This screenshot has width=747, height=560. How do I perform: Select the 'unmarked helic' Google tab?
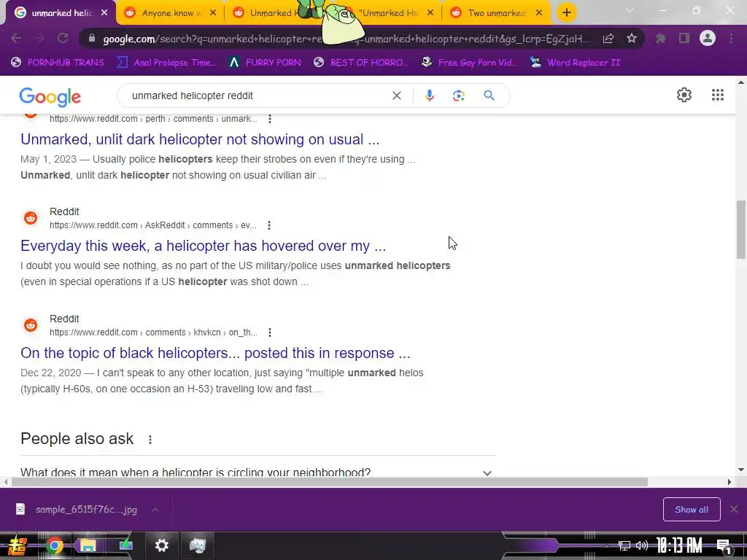tap(61, 13)
